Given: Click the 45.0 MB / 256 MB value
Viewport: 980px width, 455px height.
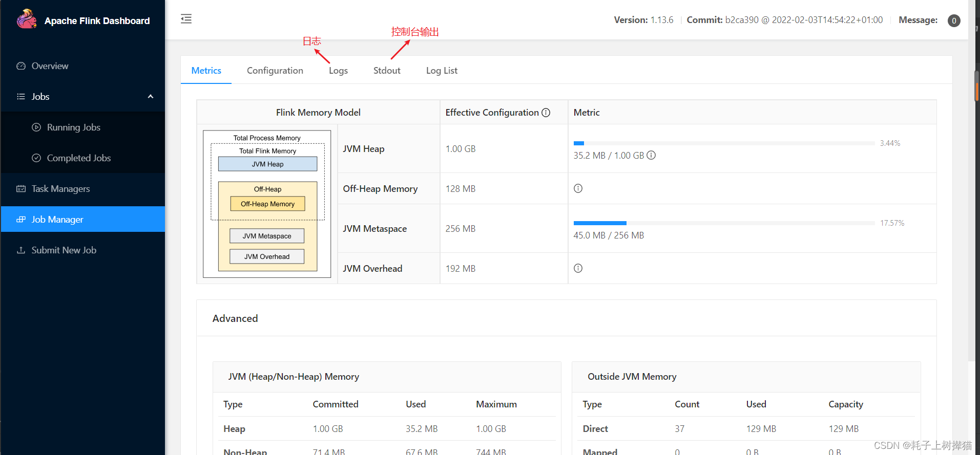Looking at the screenshot, I should coord(609,235).
